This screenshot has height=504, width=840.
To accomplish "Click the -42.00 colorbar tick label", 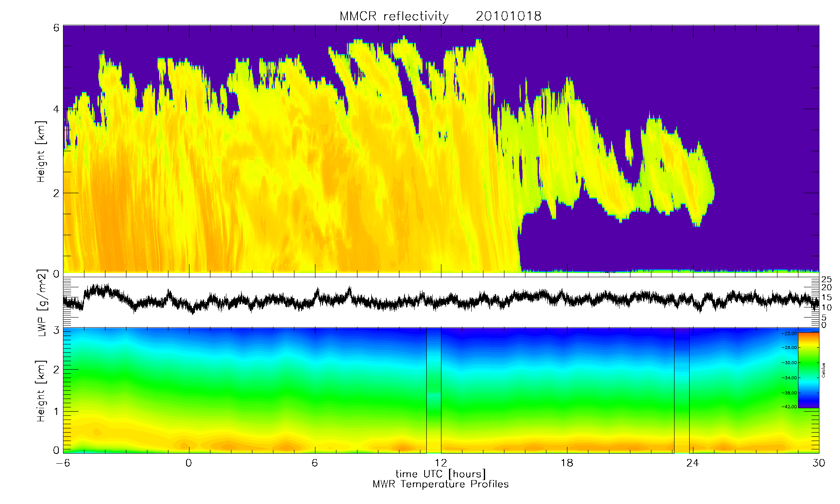I will (790, 407).
